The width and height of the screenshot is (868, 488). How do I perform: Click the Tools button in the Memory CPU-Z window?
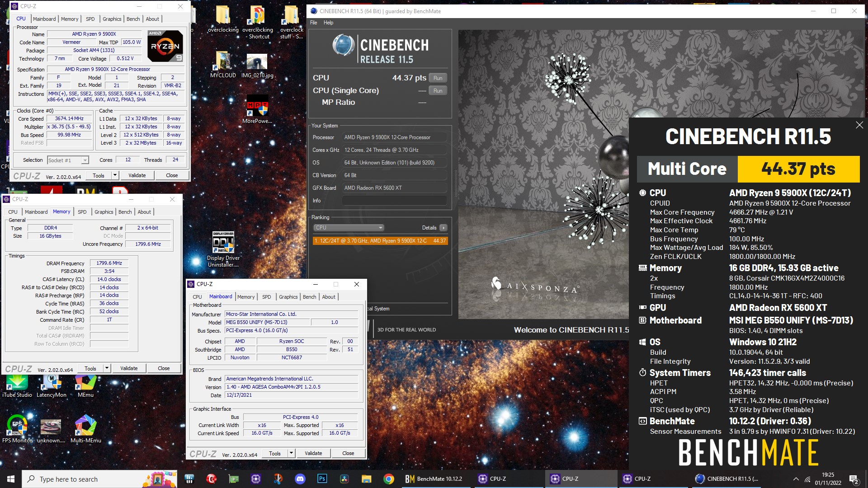pos(90,368)
